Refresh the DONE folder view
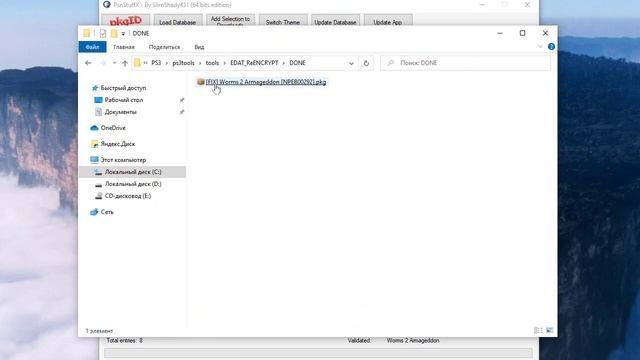 click(366, 63)
